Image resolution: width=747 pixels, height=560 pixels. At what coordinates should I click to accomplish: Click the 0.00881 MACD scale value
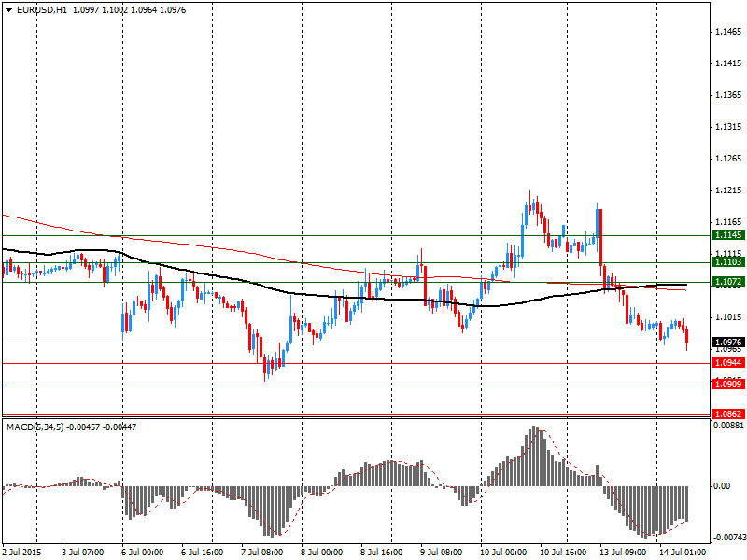(728, 426)
